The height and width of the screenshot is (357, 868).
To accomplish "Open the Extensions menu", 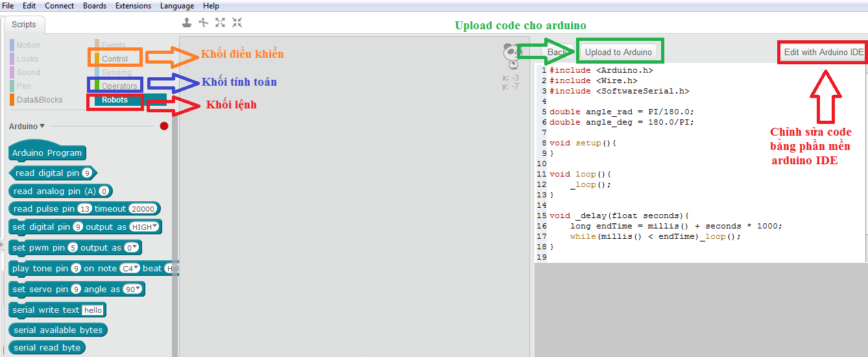I will (x=133, y=6).
